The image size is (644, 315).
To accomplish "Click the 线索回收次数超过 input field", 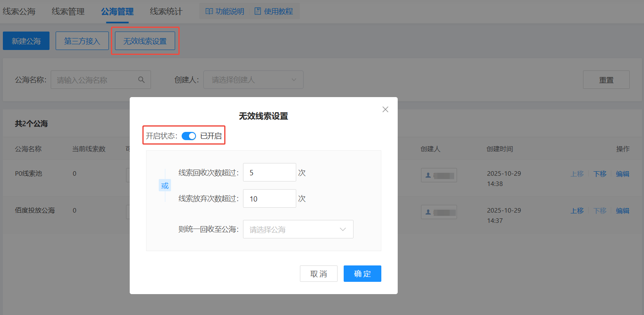I will coord(269,172).
